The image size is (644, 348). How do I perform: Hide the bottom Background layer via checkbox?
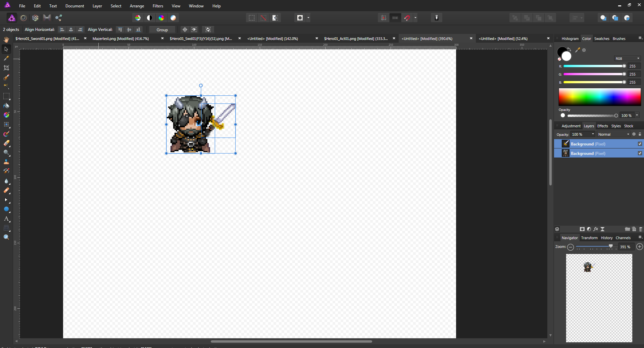640,153
